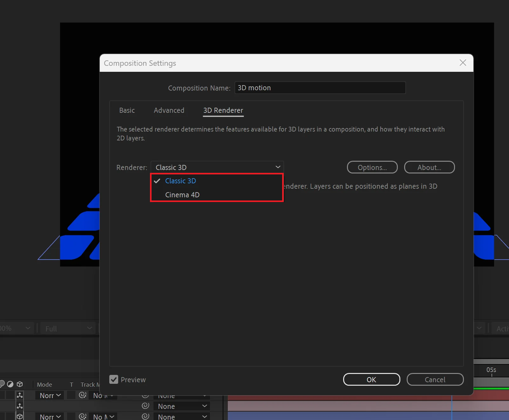The width and height of the screenshot is (509, 420).
Task: Choose Cinema 4D from the renderer list
Action: [x=217, y=195]
